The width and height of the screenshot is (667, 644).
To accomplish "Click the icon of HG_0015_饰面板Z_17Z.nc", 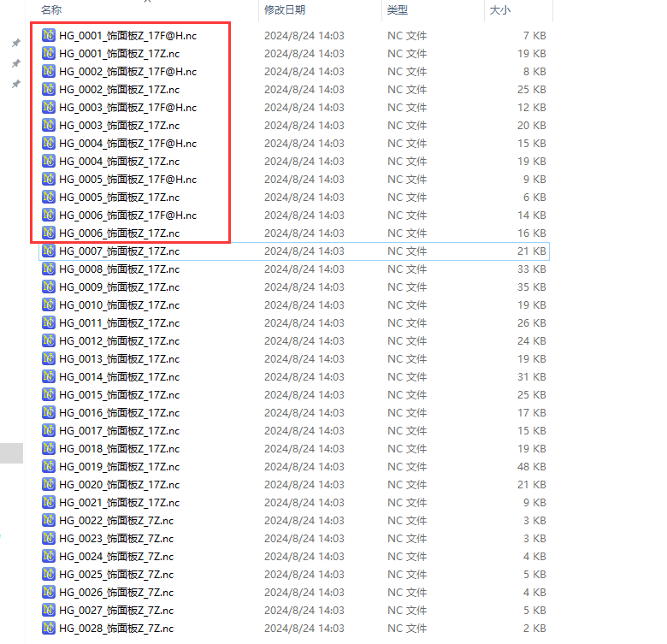I will click(x=49, y=394).
